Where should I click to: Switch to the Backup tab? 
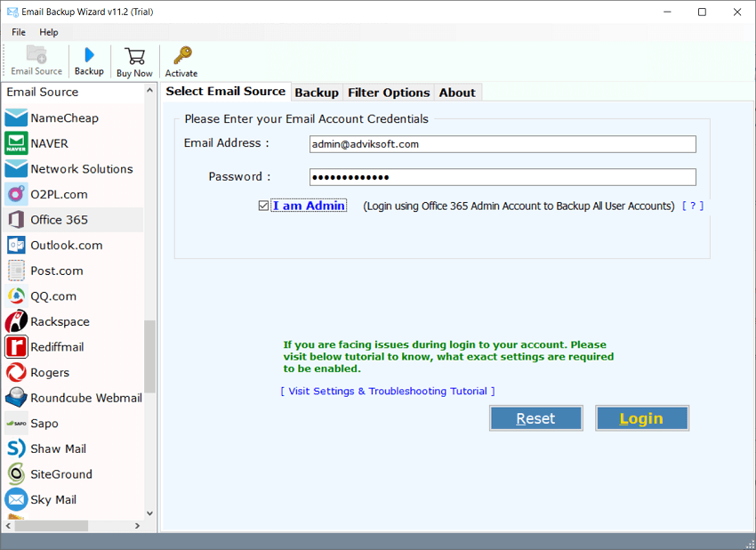pos(317,93)
